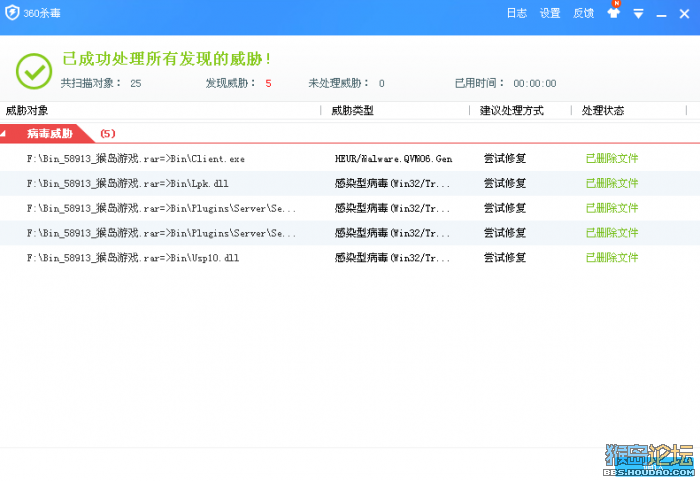Image resolution: width=700 pixels, height=481 pixels.
Task: Click the 发现威胁 count 5
Action: (x=268, y=84)
